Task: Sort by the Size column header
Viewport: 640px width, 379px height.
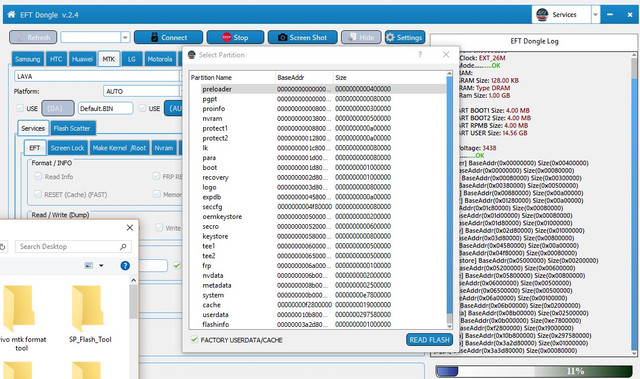Action: click(x=390, y=78)
